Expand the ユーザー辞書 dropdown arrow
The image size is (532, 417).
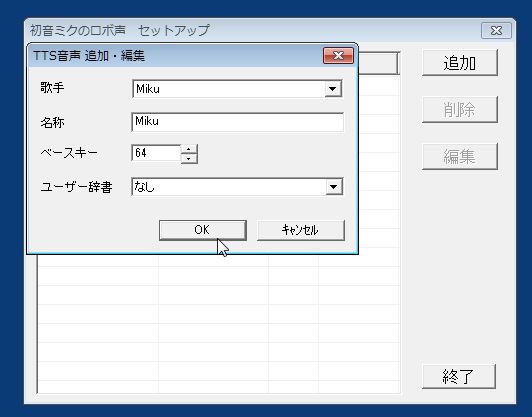point(334,187)
